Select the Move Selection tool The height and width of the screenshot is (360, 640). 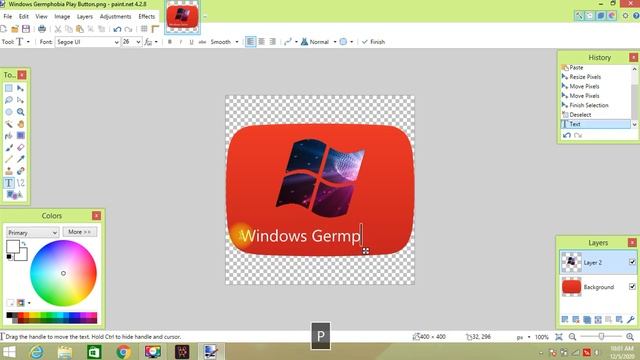click(20, 100)
